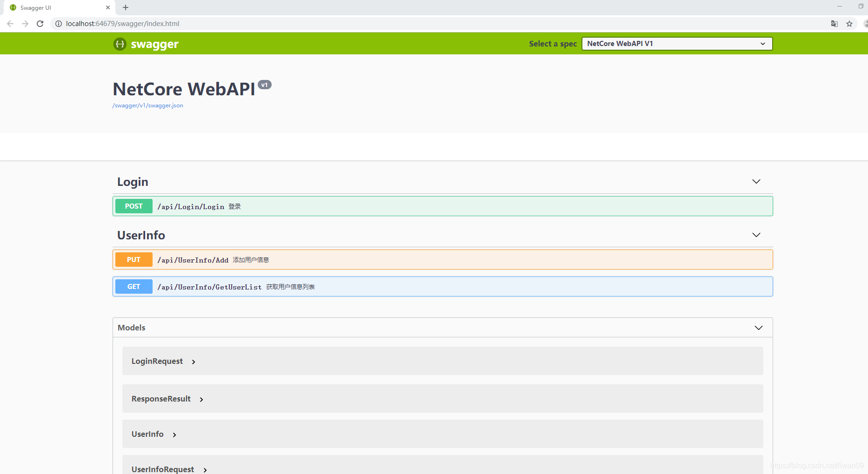Image resolution: width=868 pixels, height=474 pixels.
Task: Click the GET method badge
Action: 134,287
